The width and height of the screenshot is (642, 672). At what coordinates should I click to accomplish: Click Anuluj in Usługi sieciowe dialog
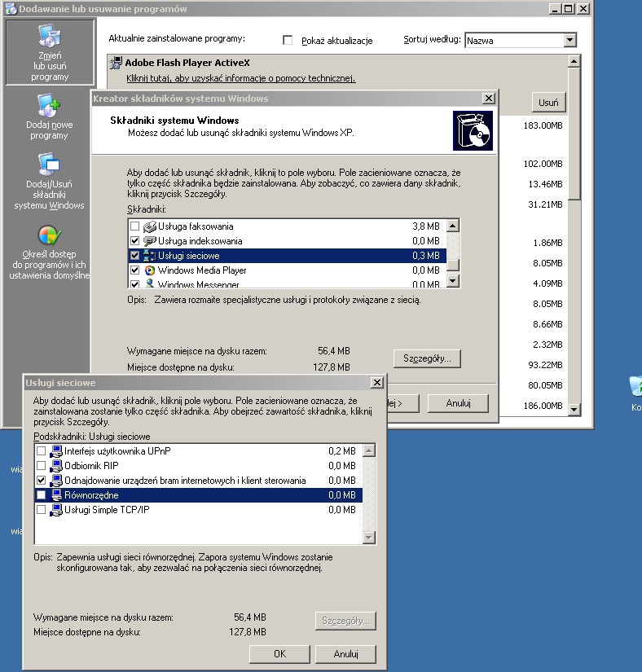coord(345,654)
